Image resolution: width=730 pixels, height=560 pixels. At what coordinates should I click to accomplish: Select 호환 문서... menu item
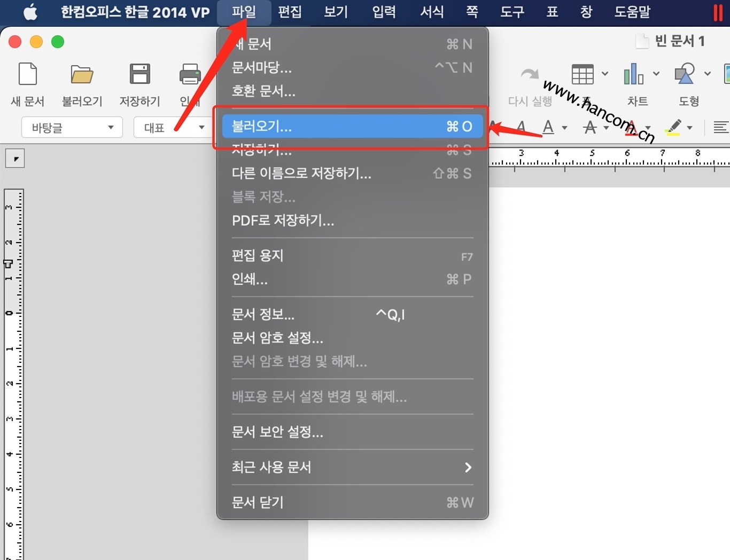[x=353, y=91]
